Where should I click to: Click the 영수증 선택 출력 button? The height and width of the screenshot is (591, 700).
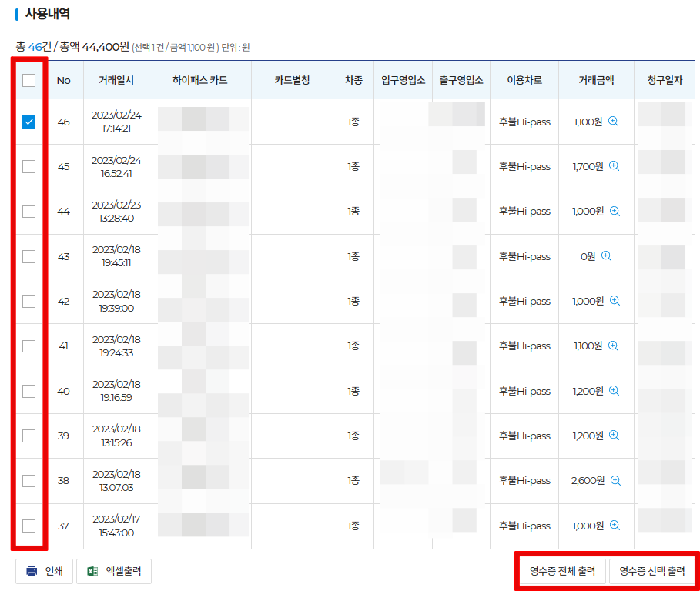click(651, 571)
